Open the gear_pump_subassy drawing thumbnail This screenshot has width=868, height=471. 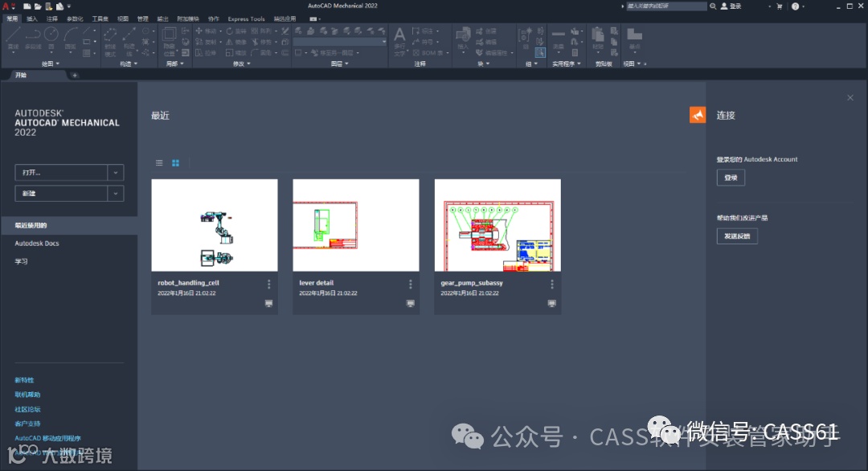(497, 225)
